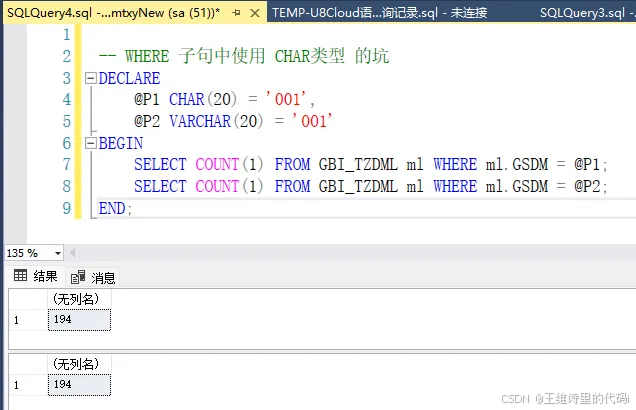Select the 194 cell in first result grid

(79, 320)
